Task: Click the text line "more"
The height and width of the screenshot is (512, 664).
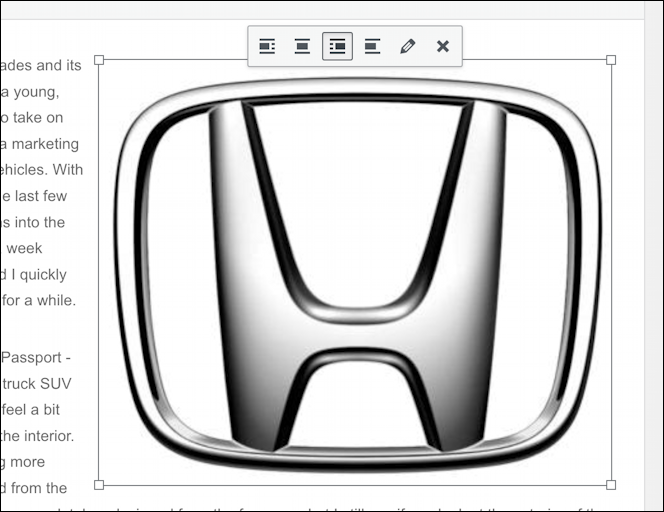Action: [x=27, y=462]
